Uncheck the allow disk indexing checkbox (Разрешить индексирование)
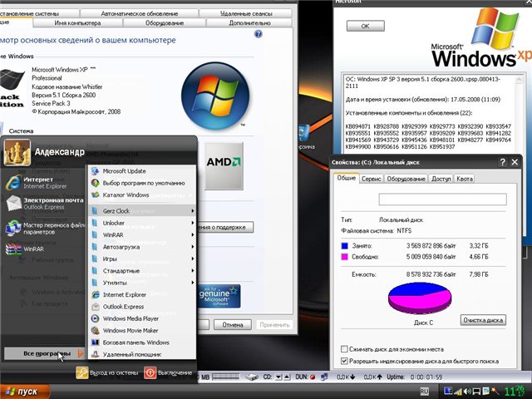 point(344,361)
